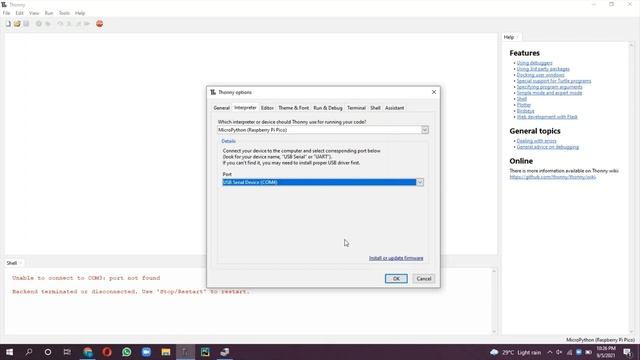Open the Run menu
This screenshot has width=640, height=360.
[x=49, y=13]
